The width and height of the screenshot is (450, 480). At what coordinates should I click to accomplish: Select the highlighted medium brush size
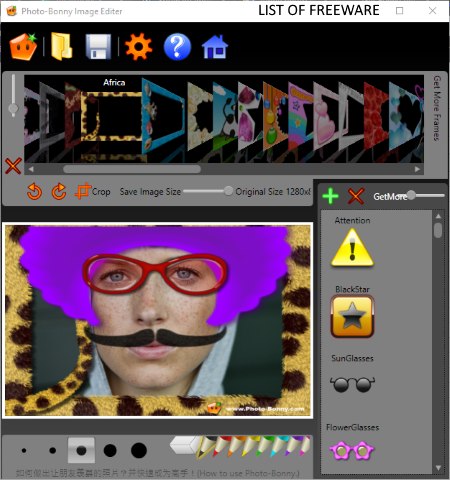(81, 450)
